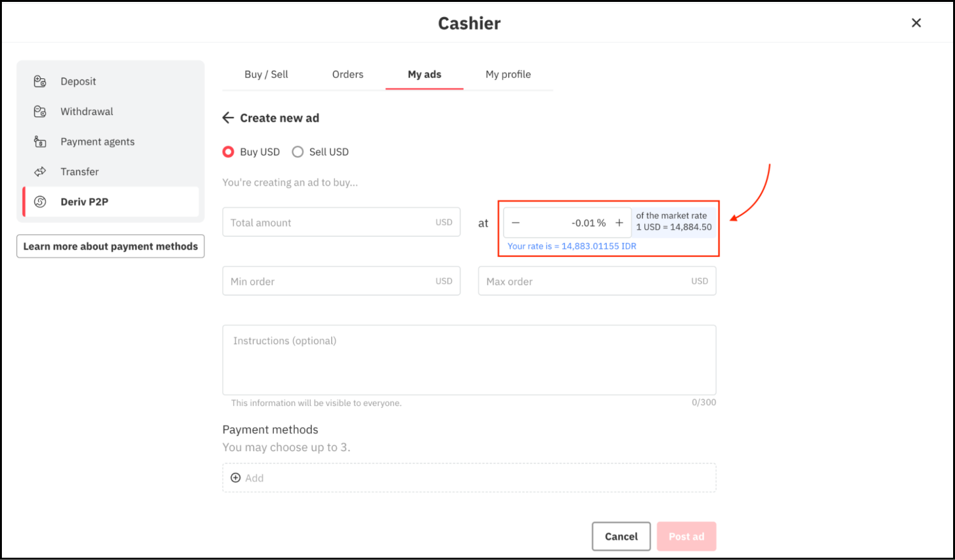955x560 pixels.
Task: Select the Sell USD radio button
Action: point(297,152)
